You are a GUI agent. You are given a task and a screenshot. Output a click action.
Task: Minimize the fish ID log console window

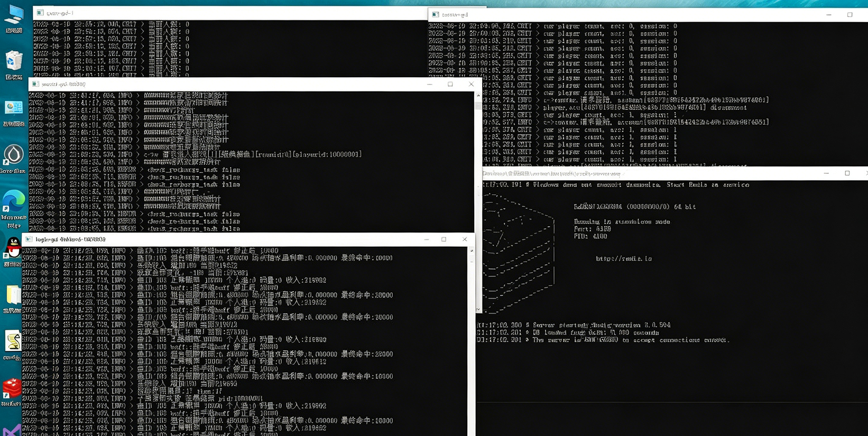tap(426, 239)
